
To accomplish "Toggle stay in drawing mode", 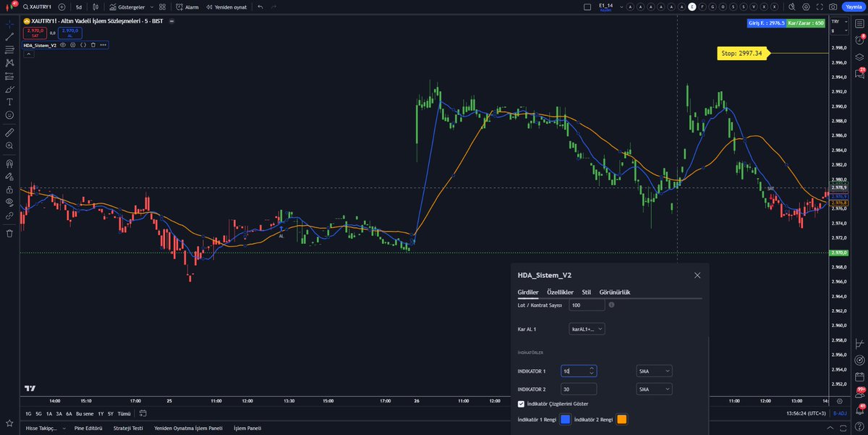I will click(9, 176).
